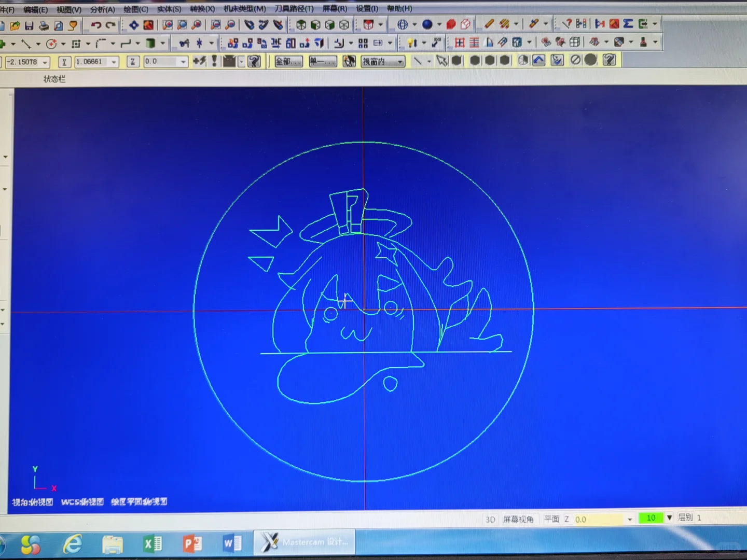Open the 编辑(E) menu
The image size is (747, 560).
pyautogui.click(x=35, y=9)
